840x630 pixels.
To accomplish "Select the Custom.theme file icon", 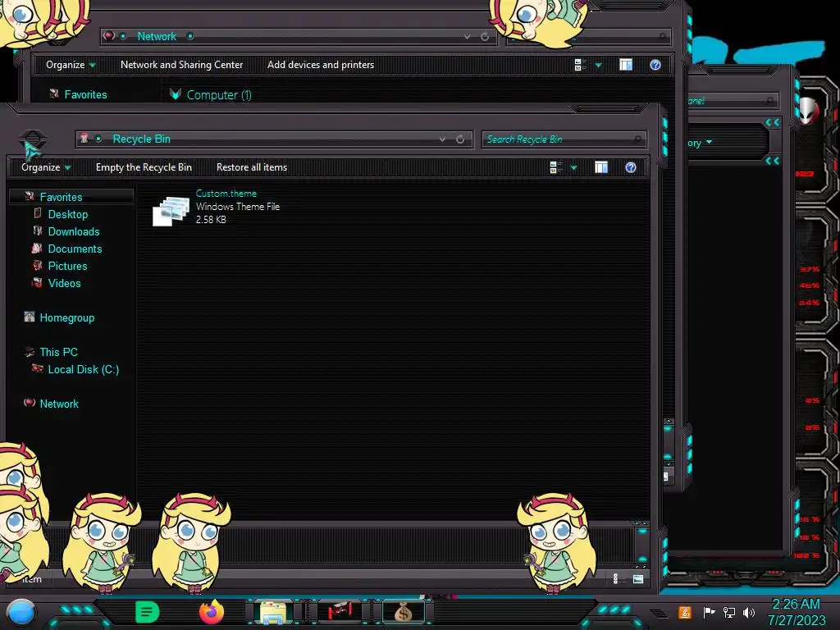I will [x=171, y=211].
